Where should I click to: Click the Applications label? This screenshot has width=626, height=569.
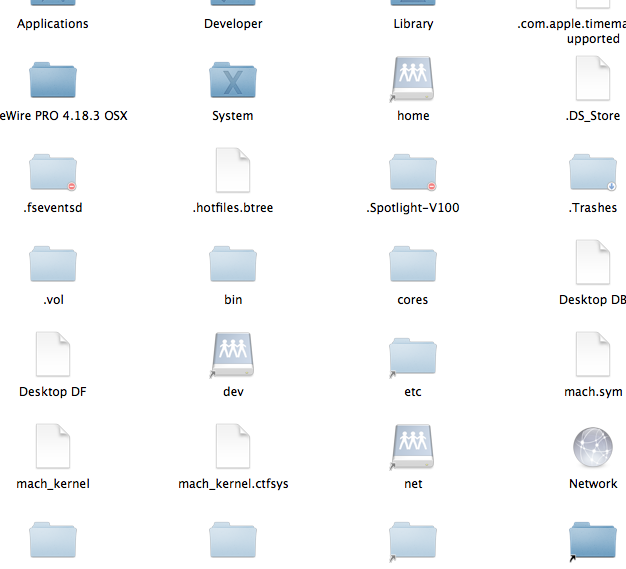(53, 24)
